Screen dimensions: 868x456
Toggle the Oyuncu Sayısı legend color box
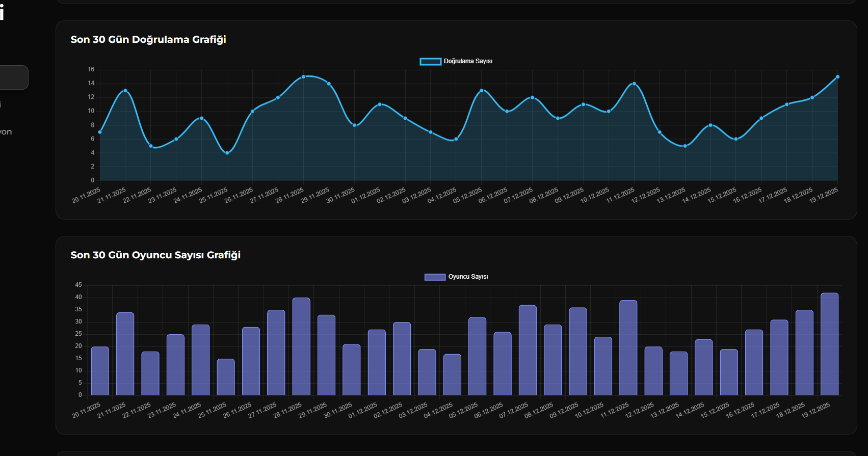point(435,277)
